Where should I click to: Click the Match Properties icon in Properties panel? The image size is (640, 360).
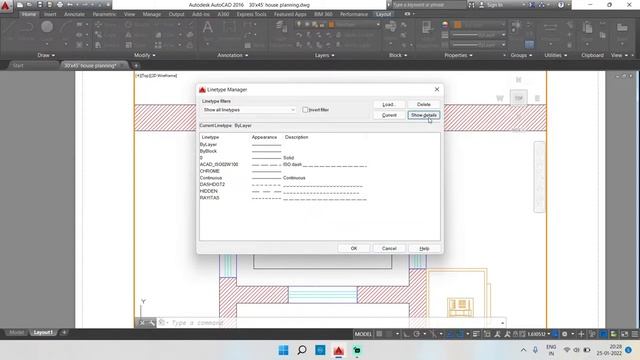click(x=427, y=28)
